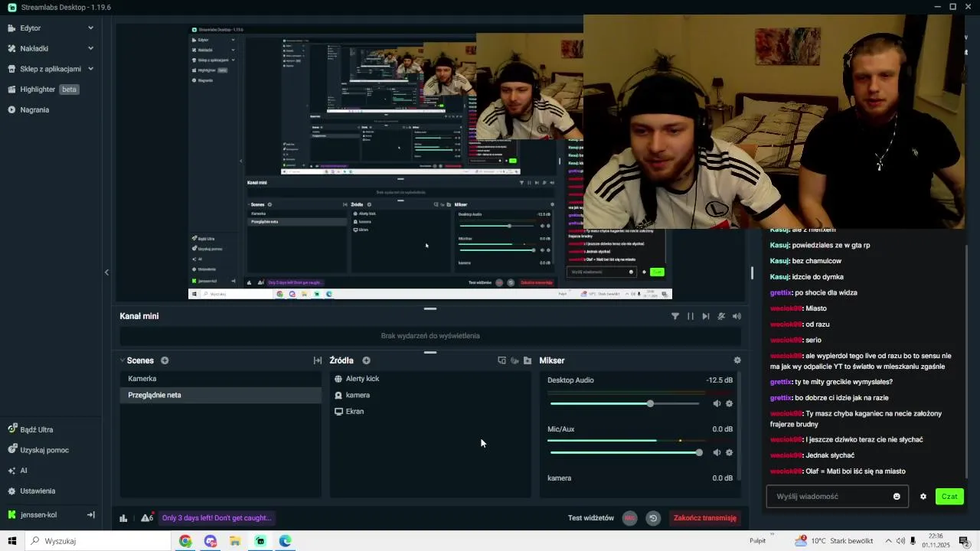Open the Highlighter beta page
Viewport: 980px width, 551px height.
pyautogui.click(x=44, y=90)
